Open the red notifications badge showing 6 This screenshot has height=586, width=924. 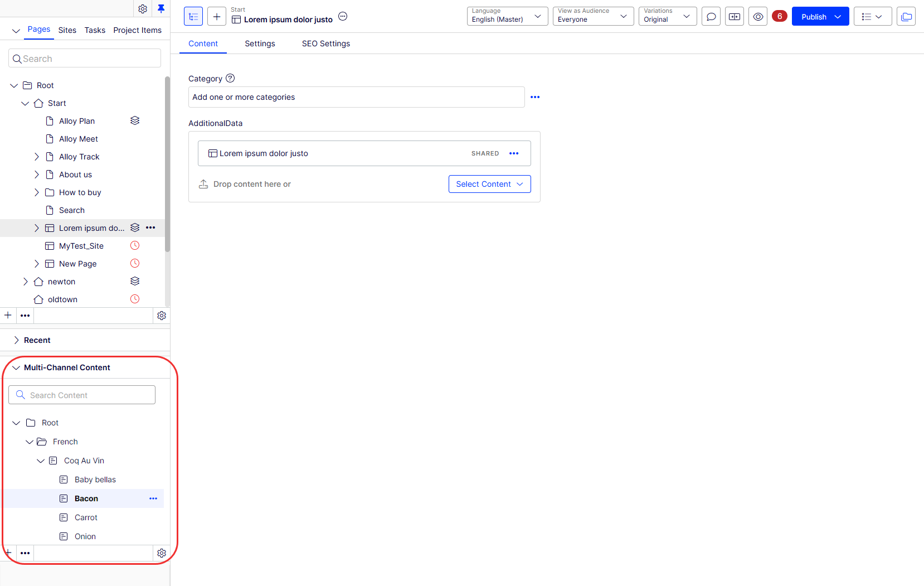(780, 16)
